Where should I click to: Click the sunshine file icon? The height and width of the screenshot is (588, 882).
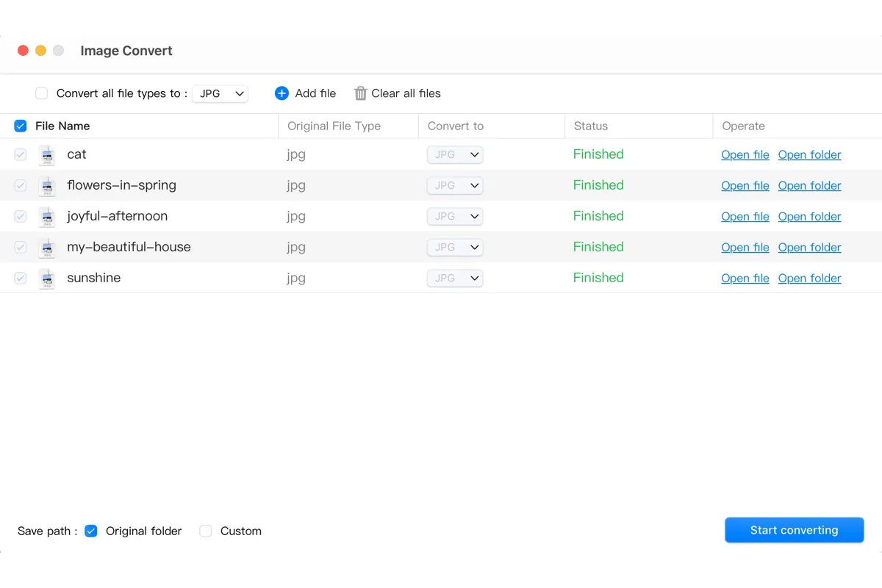click(x=47, y=279)
